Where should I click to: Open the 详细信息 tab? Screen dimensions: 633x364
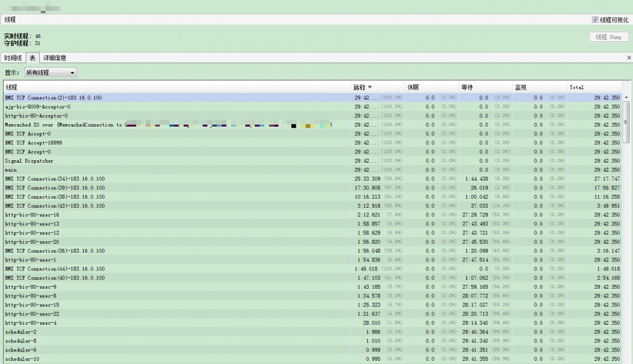point(54,58)
